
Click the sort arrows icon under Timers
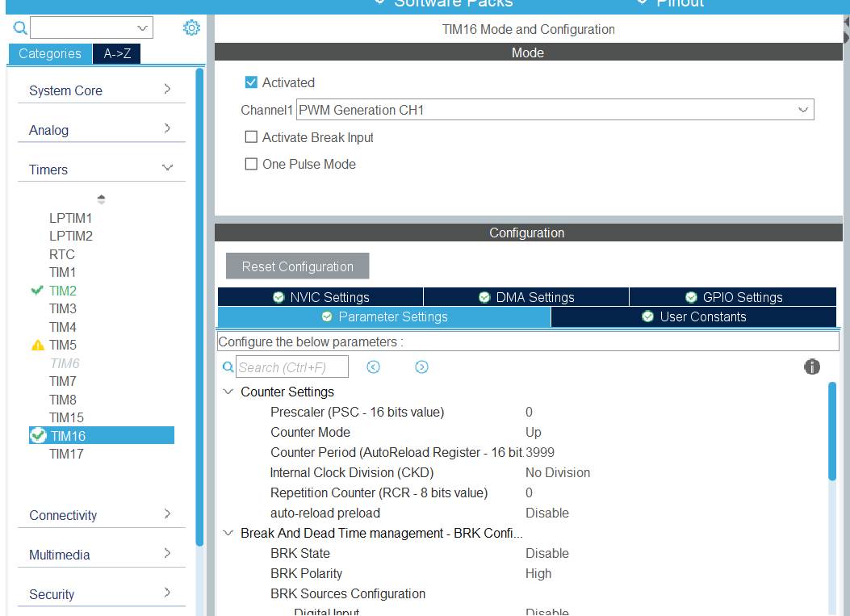[x=101, y=199]
